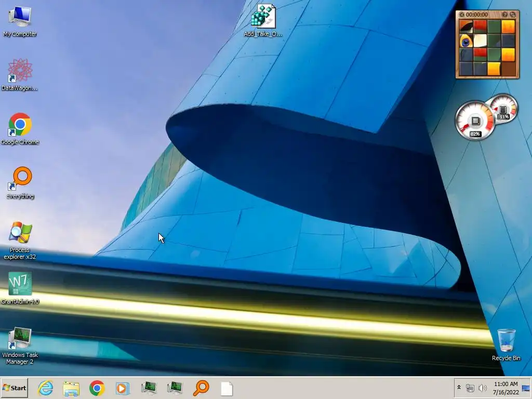Screen dimensions: 532x399
Task: Slide the black-streaked beak tile in puzzle
Action: tap(466, 27)
